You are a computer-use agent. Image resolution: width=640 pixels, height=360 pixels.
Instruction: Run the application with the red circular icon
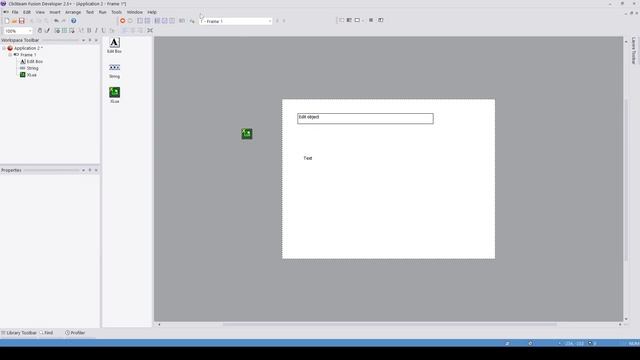(x=122, y=21)
